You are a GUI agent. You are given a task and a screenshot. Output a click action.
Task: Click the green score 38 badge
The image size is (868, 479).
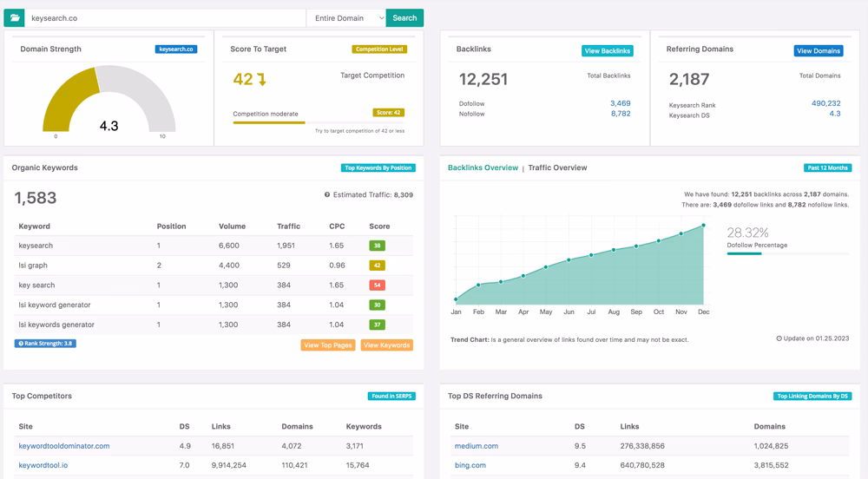point(377,246)
